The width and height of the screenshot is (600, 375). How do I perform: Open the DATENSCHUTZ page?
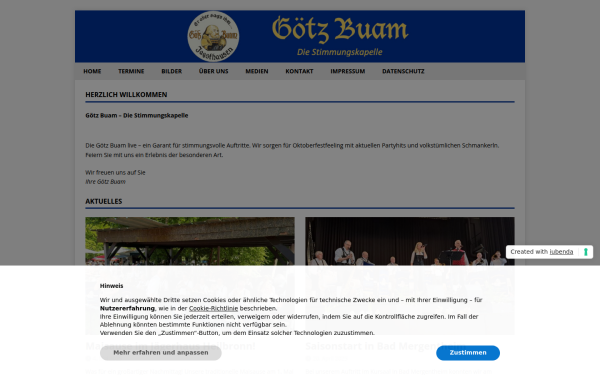tap(403, 71)
